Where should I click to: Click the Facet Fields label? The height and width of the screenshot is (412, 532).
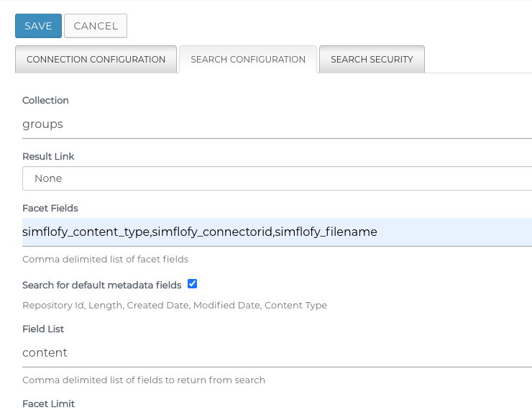click(50, 208)
